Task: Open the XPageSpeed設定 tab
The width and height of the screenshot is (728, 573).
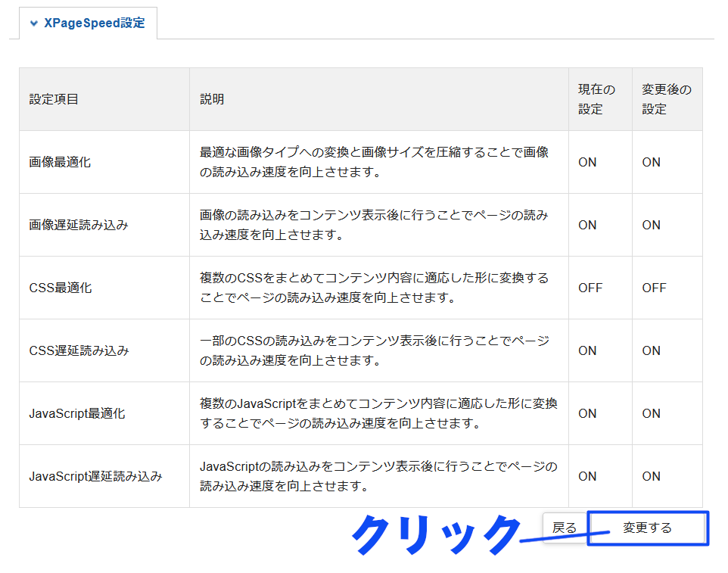Action: pos(89,23)
